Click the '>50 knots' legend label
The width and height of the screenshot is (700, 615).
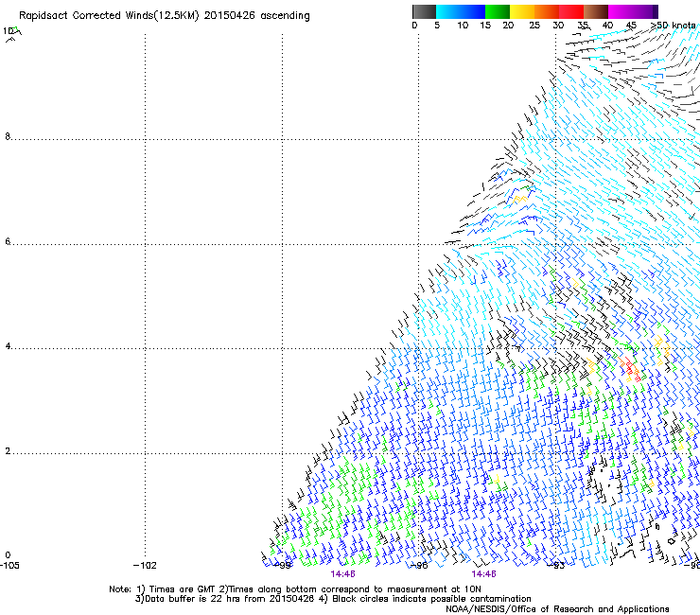674,26
